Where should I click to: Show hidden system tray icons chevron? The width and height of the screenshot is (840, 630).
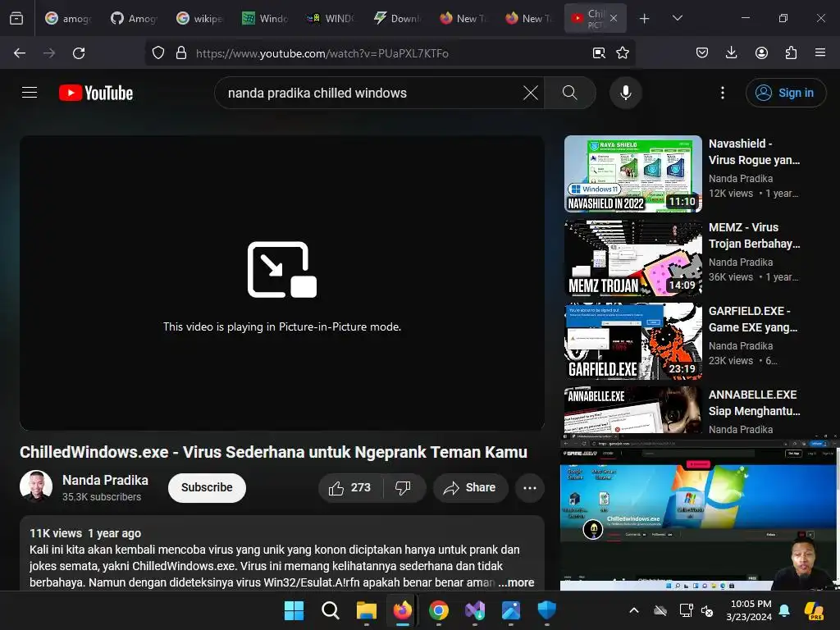point(634,610)
